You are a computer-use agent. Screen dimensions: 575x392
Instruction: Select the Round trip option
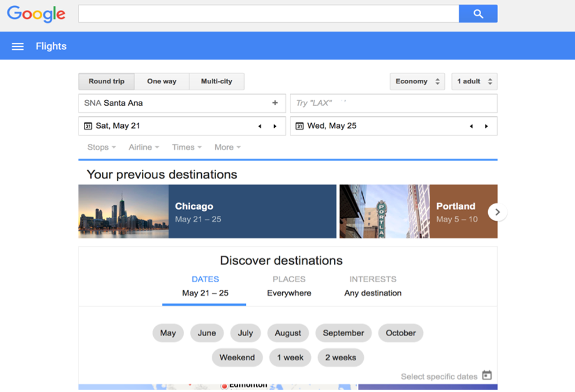[106, 82]
